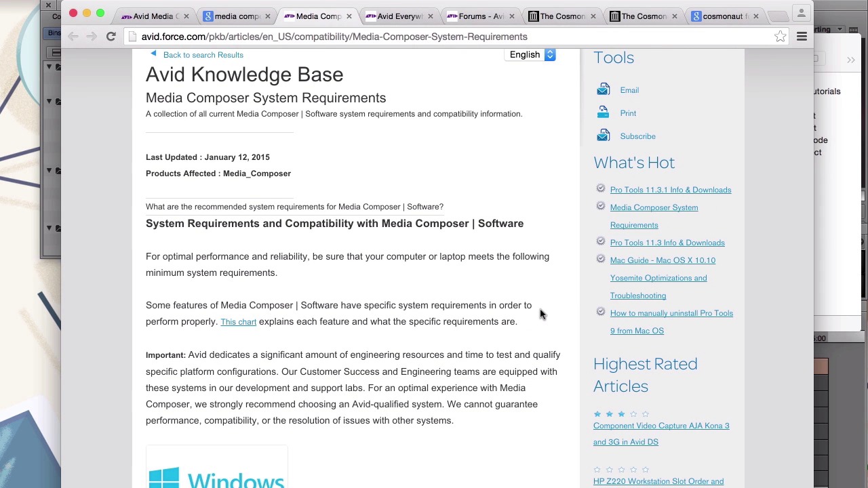Open Media Composer System Requirements link in What's Hot
Screen dimensions: 868x488
pos(654,216)
